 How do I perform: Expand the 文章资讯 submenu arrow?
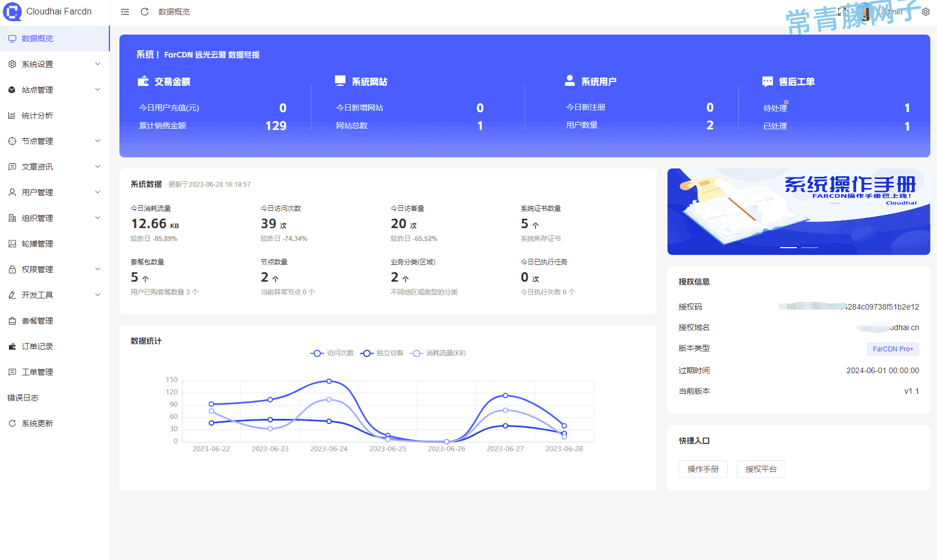(x=98, y=167)
